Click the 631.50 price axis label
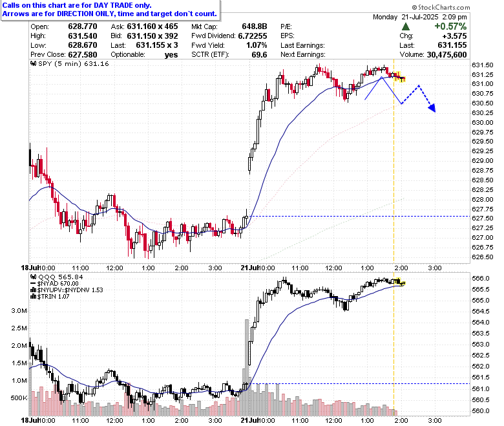 pos(482,65)
